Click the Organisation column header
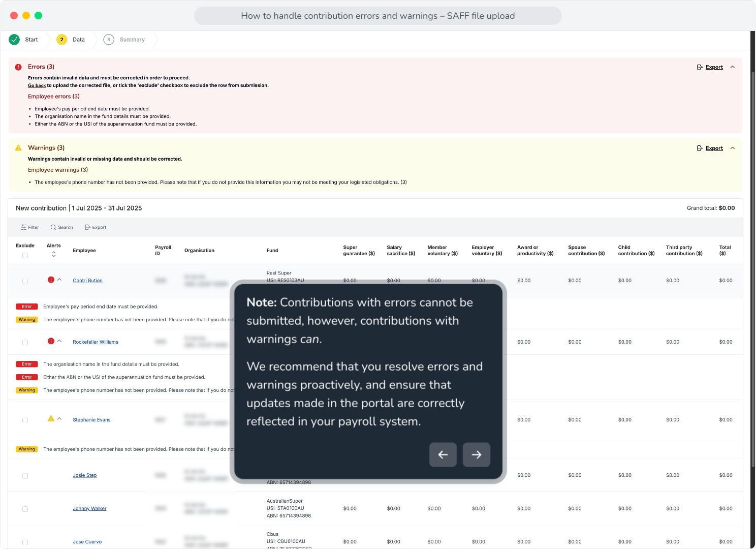Image resolution: width=756 pixels, height=549 pixels. coord(199,251)
